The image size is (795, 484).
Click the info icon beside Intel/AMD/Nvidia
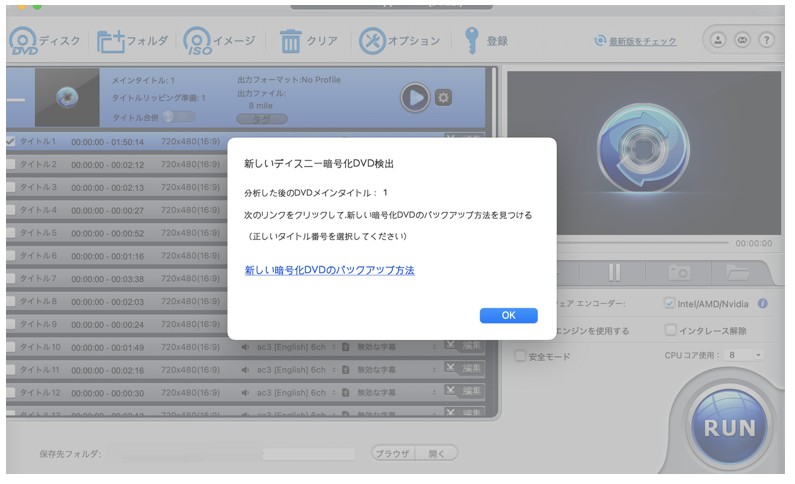tap(762, 304)
